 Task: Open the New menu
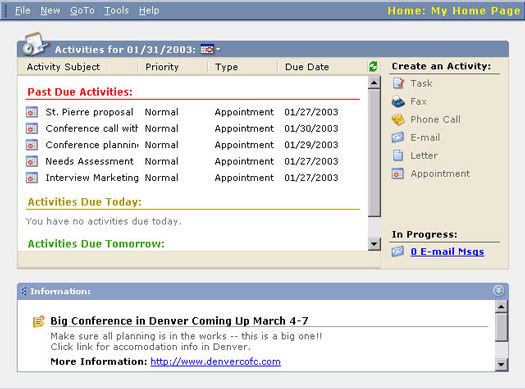pos(50,11)
